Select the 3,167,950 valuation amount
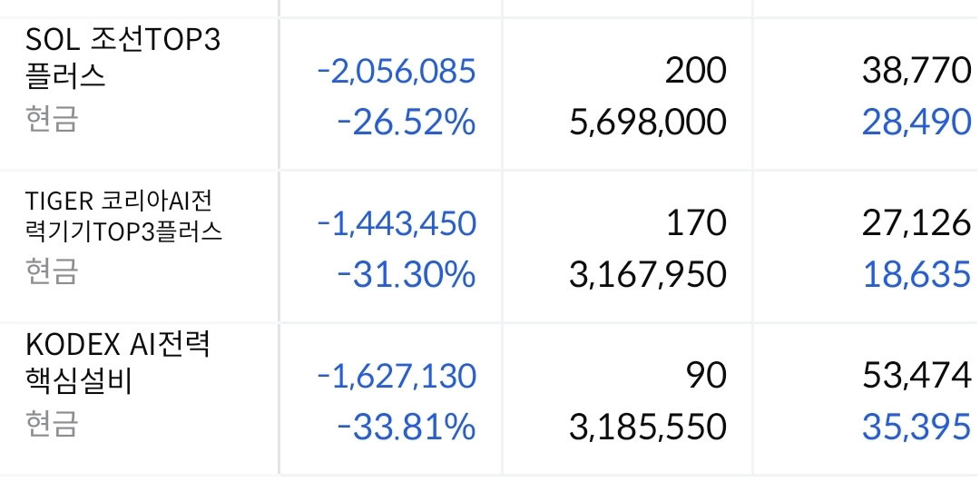Screen dimensions: 980x482 click(648, 275)
